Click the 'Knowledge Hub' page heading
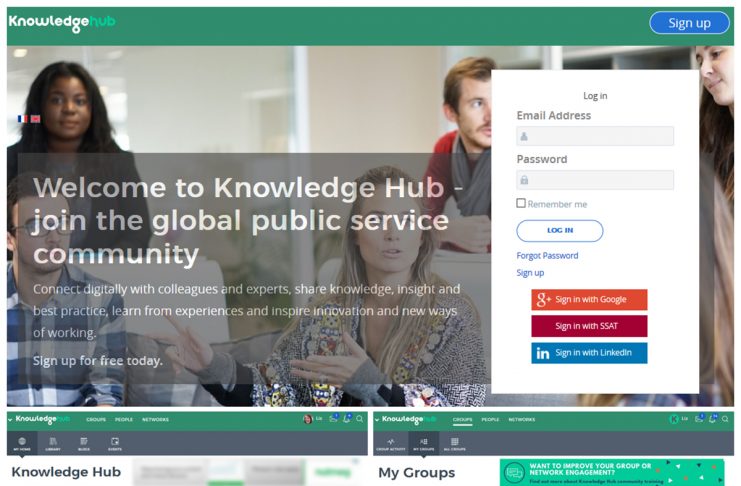Screen dimensions: 741x486 tap(66, 472)
